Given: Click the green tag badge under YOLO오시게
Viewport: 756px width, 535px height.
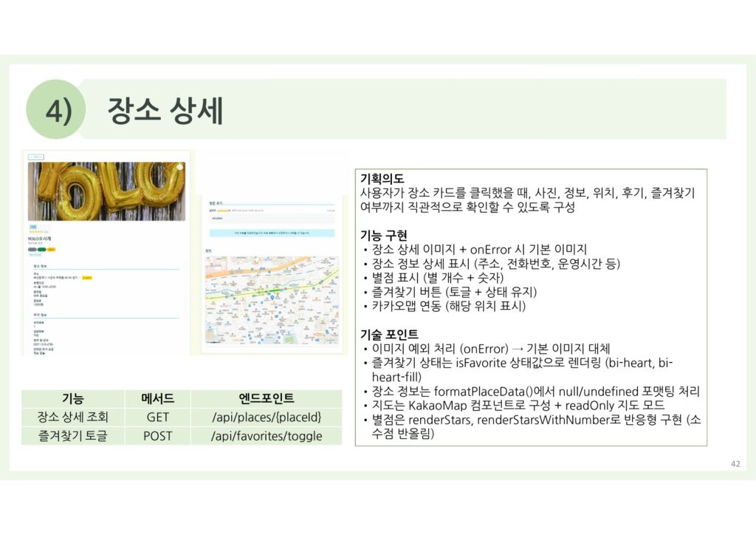Looking at the screenshot, I should [42, 250].
